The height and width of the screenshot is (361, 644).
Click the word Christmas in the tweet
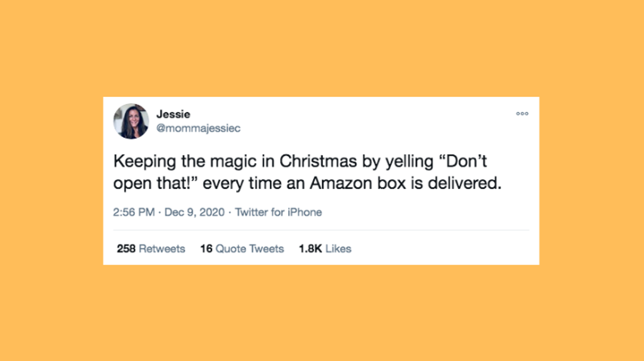[318, 161]
